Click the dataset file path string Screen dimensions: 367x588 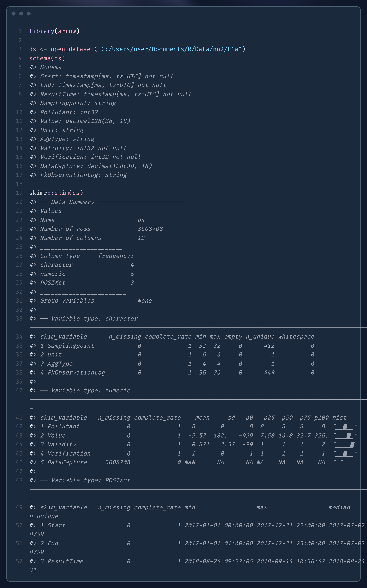[169, 49]
